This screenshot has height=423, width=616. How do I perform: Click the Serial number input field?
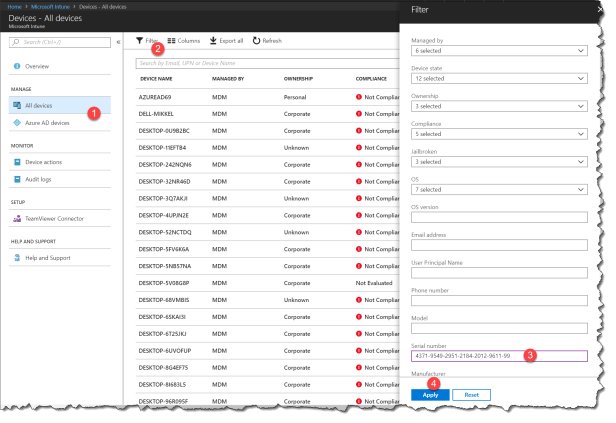[499, 356]
